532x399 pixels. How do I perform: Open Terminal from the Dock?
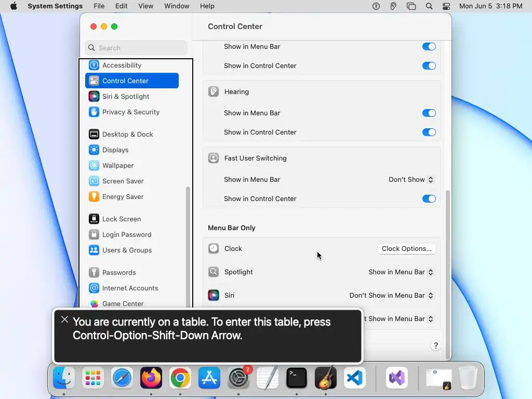pos(297,378)
